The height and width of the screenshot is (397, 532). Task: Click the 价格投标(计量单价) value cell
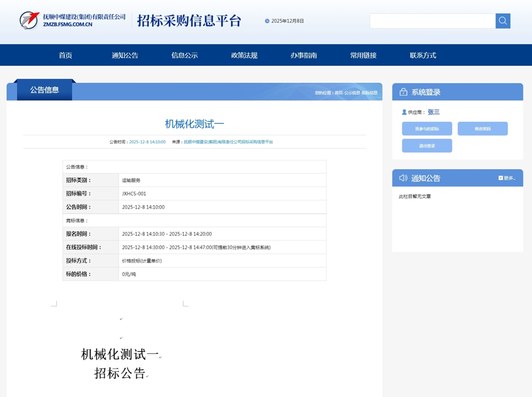222,261
